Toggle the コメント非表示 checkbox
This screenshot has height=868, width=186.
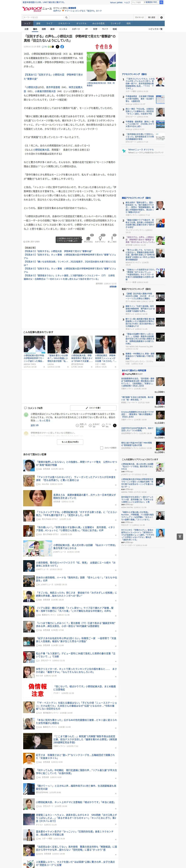(102, 448)
